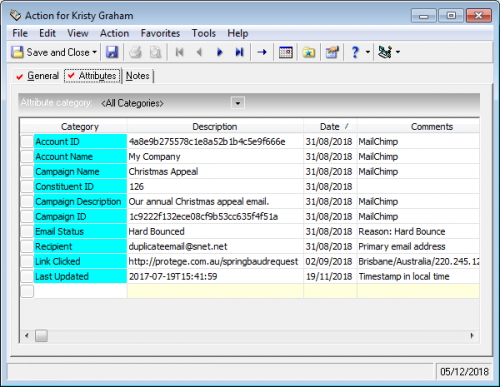Click the properties notepad toolbar icon
Image resolution: width=500 pixels, height=387 pixels.
pos(332,52)
